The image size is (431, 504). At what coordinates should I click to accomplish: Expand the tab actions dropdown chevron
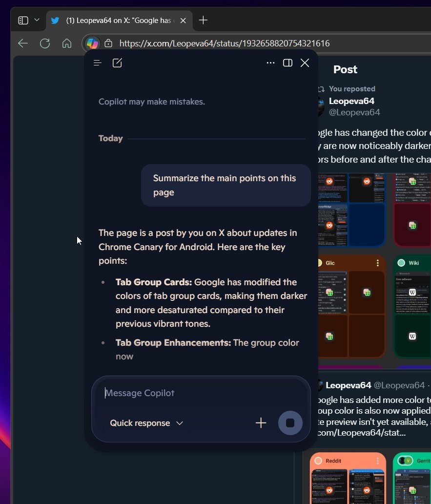pos(37,20)
